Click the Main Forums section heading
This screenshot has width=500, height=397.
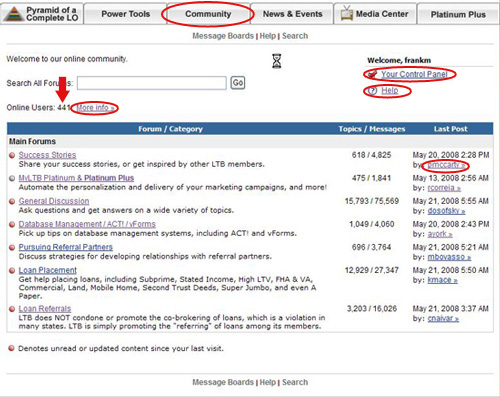32,141
